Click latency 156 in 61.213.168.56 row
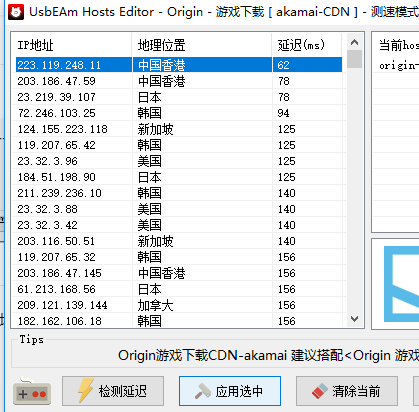Screen dimensions: 419x412 coord(287,289)
